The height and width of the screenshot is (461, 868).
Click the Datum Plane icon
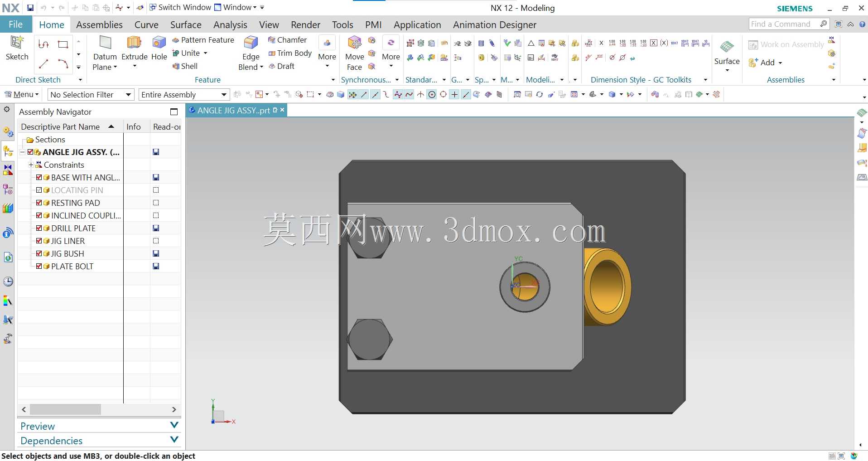point(105,43)
